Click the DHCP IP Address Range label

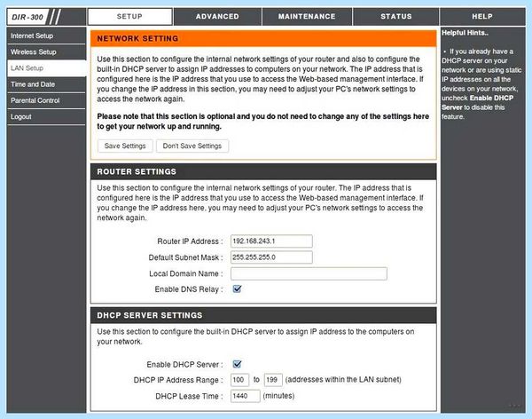point(178,380)
